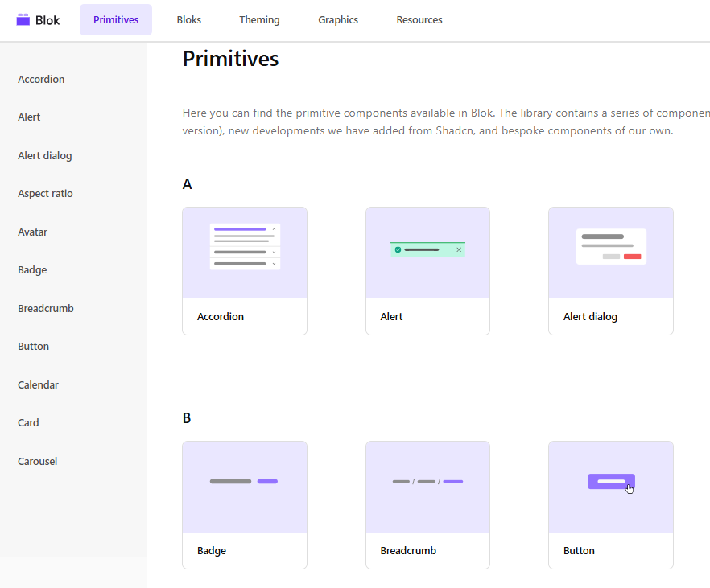
Task: Select Aspect ratio in the sidebar
Action: click(x=45, y=193)
